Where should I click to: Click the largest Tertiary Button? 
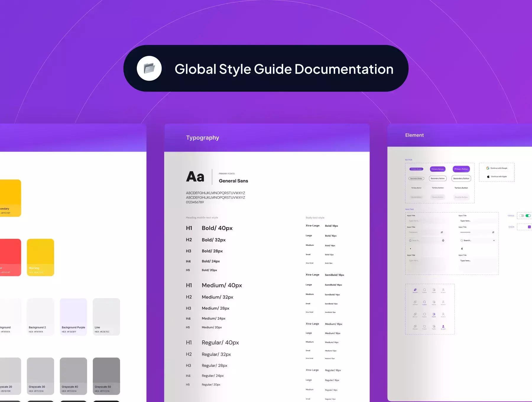461,188
